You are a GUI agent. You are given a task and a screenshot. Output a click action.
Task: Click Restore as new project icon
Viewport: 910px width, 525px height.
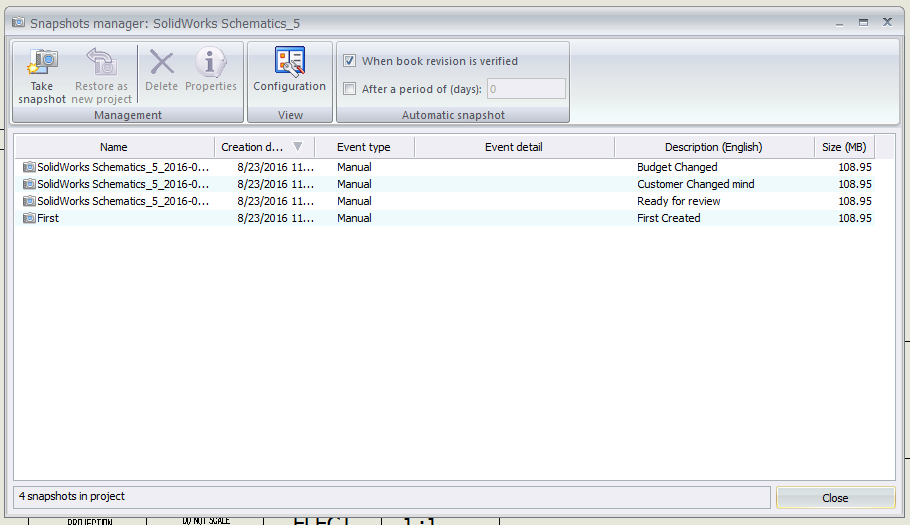pos(102,62)
